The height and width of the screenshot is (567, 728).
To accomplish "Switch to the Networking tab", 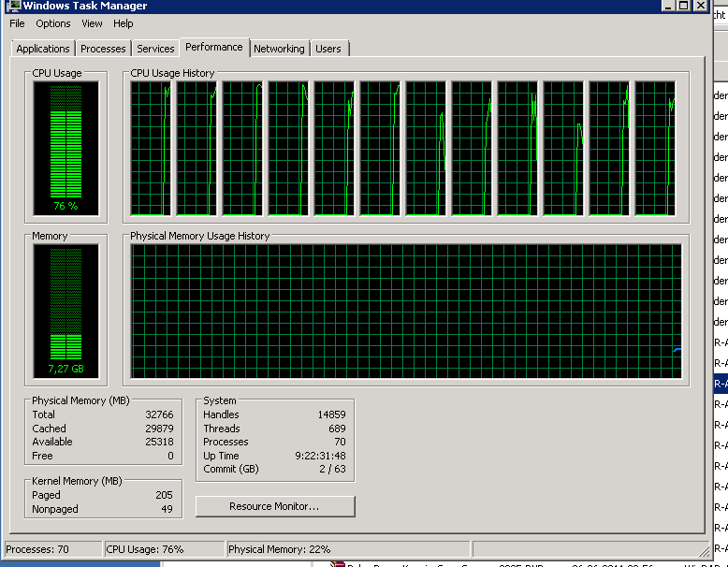I will [x=279, y=49].
